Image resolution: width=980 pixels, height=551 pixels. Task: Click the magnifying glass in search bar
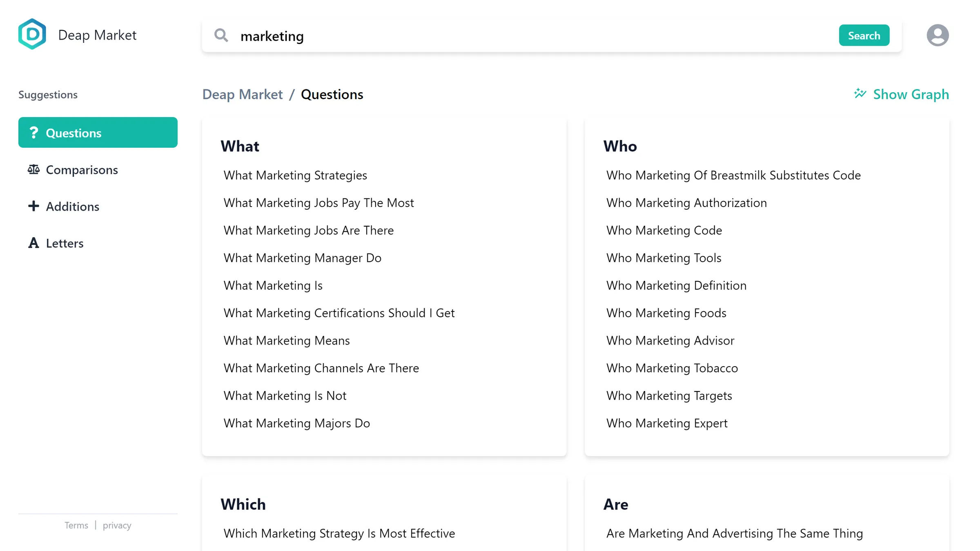[x=221, y=36]
